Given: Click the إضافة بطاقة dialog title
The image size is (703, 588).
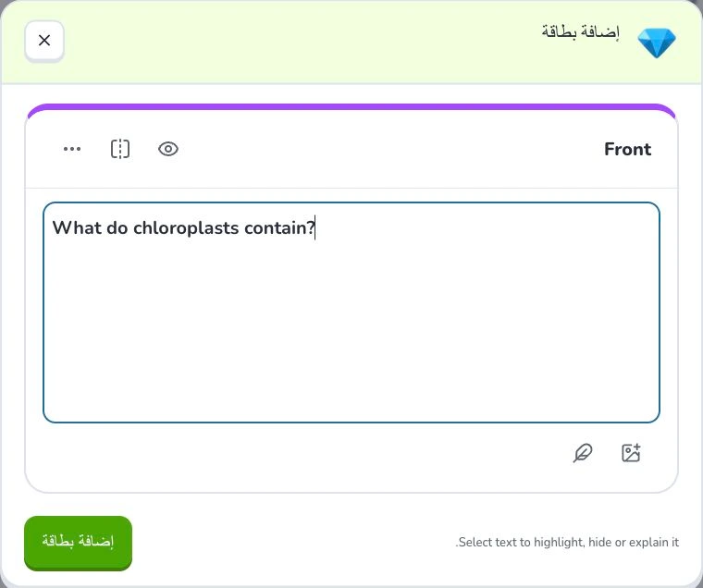Looking at the screenshot, I should pos(580,32).
